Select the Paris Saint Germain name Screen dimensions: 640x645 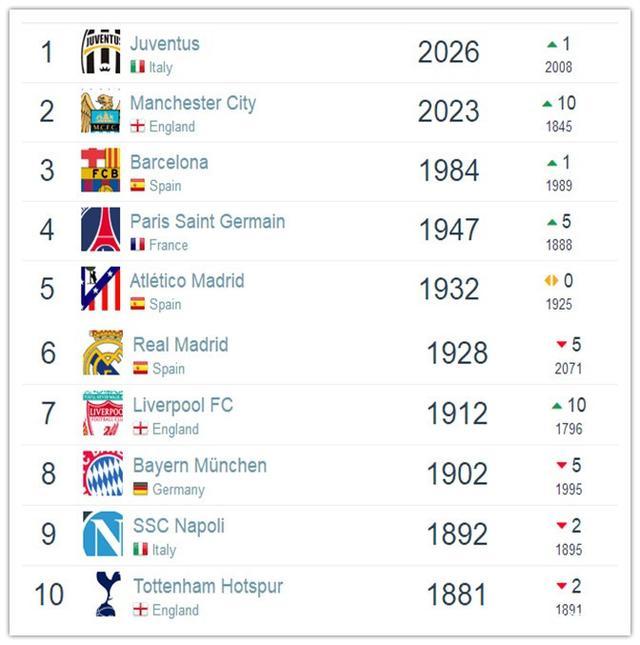coord(207,221)
